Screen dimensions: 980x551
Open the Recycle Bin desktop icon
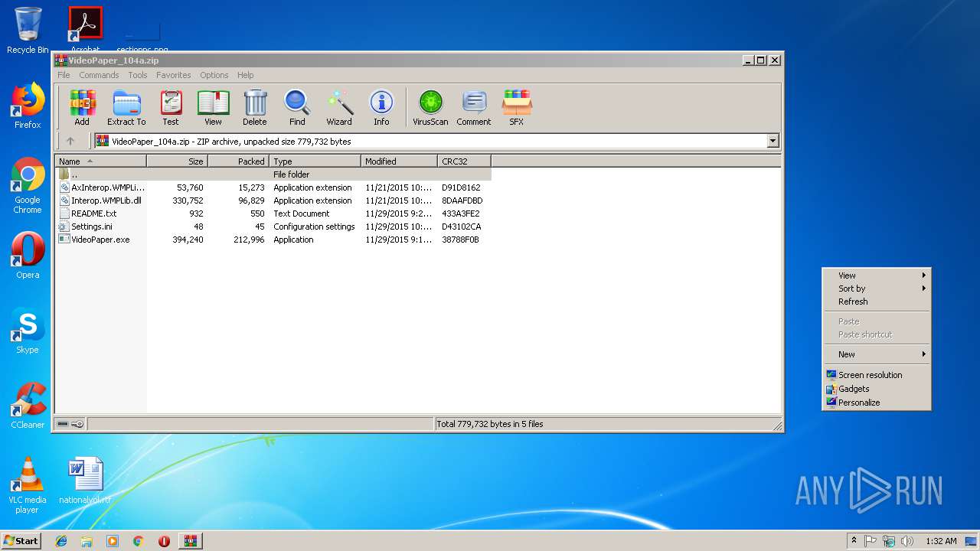point(28,31)
